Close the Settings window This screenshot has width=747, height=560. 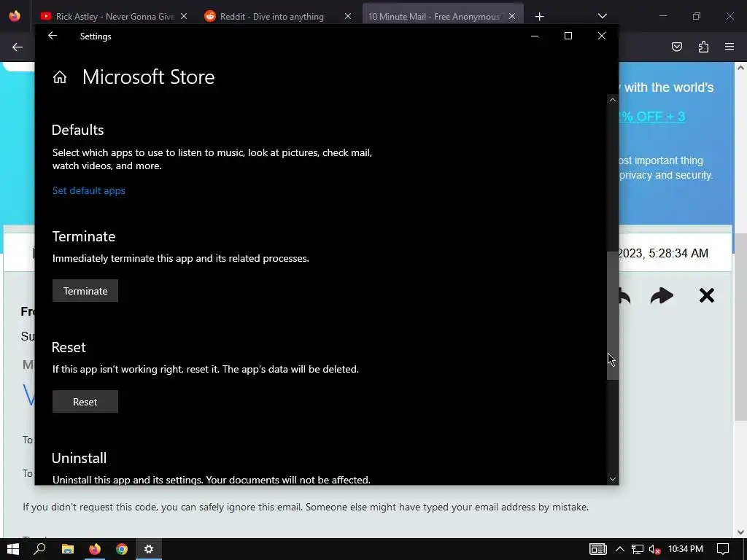[x=602, y=36]
